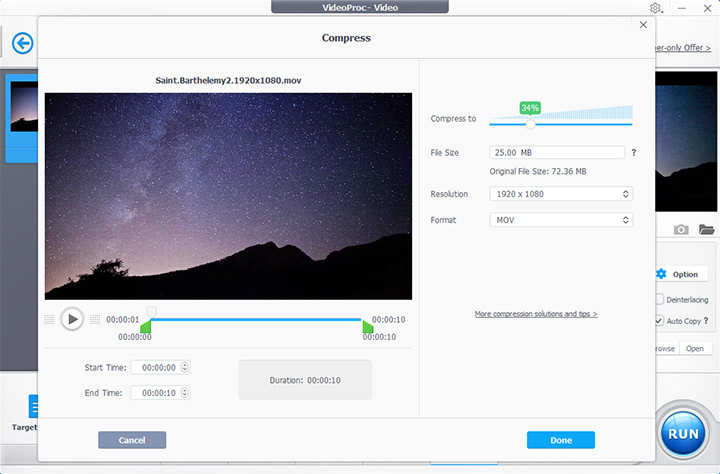Open the output folder icon
Viewport: 720px width, 474px height.
point(706,229)
